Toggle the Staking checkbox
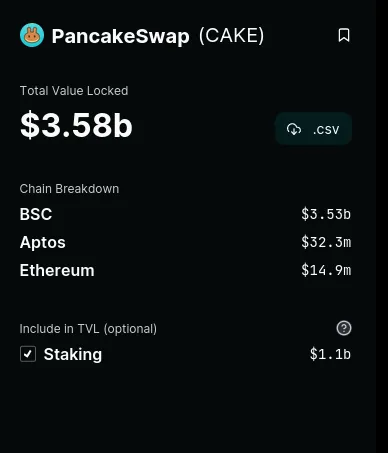The width and height of the screenshot is (388, 453). tap(28, 354)
